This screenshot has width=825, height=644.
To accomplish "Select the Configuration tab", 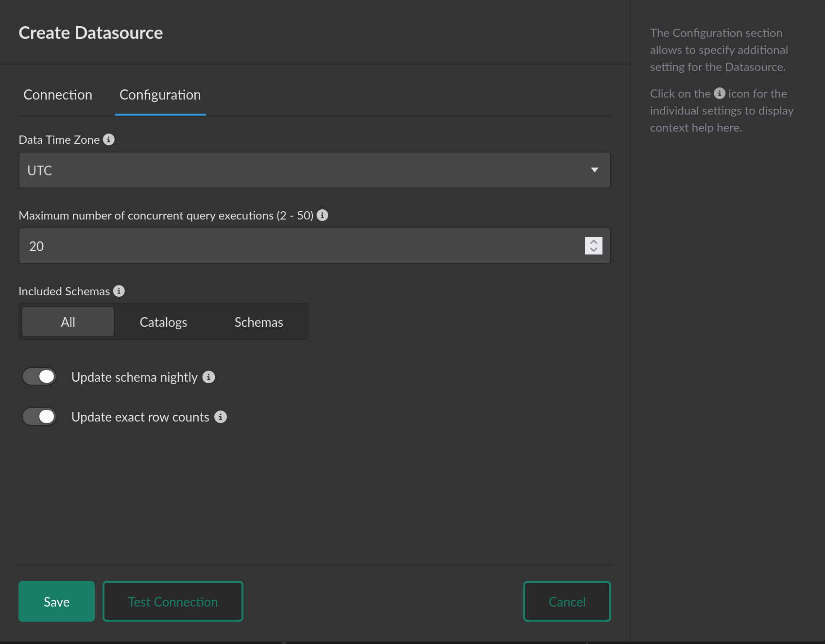I will (x=160, y=95).
